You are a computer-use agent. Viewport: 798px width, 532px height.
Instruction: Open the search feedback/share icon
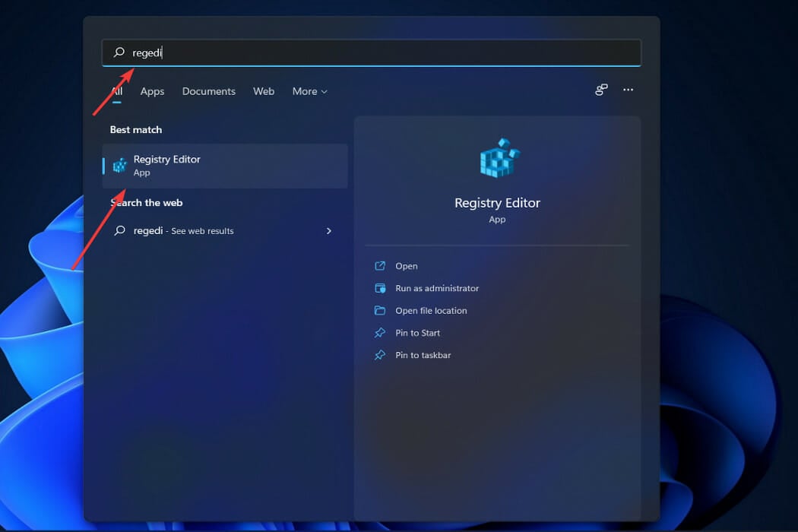[601, 90]
